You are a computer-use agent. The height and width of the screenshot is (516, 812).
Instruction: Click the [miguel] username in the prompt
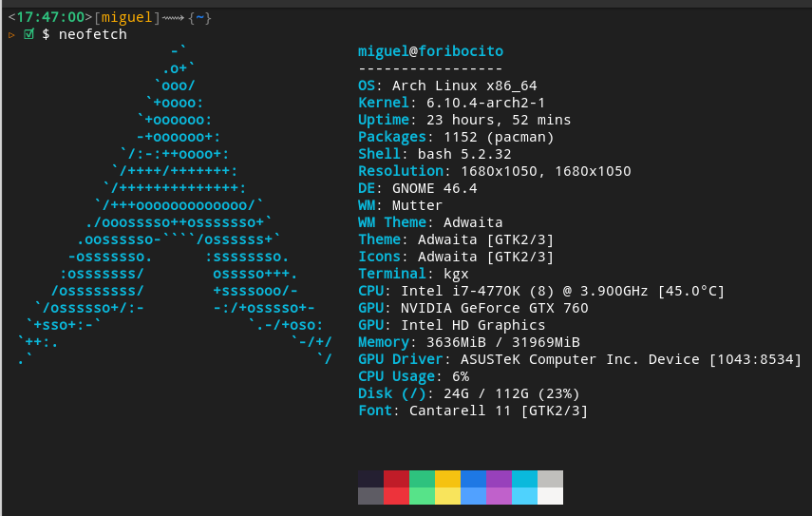click(x=127, y=18)
